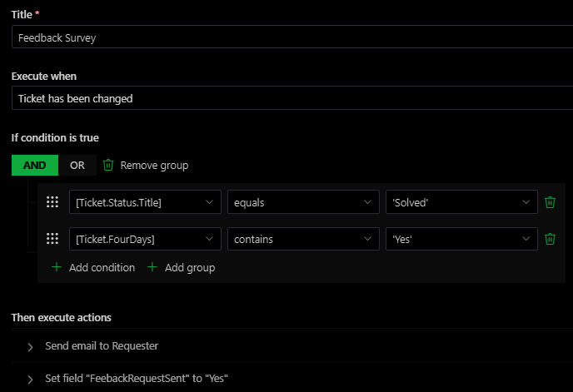
Task: Open the 'contains' operator dropdown
Action: click(303, 239)
